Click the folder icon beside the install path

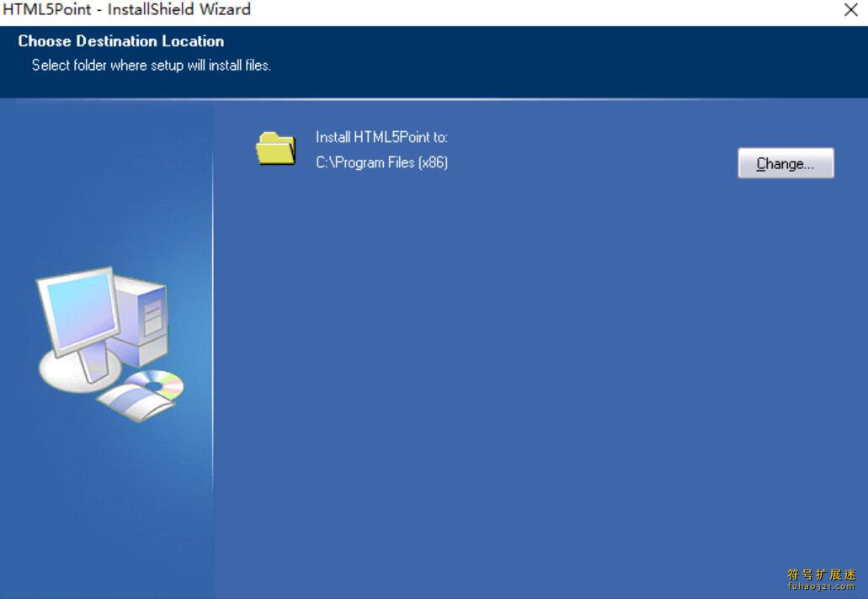(274, 148)
